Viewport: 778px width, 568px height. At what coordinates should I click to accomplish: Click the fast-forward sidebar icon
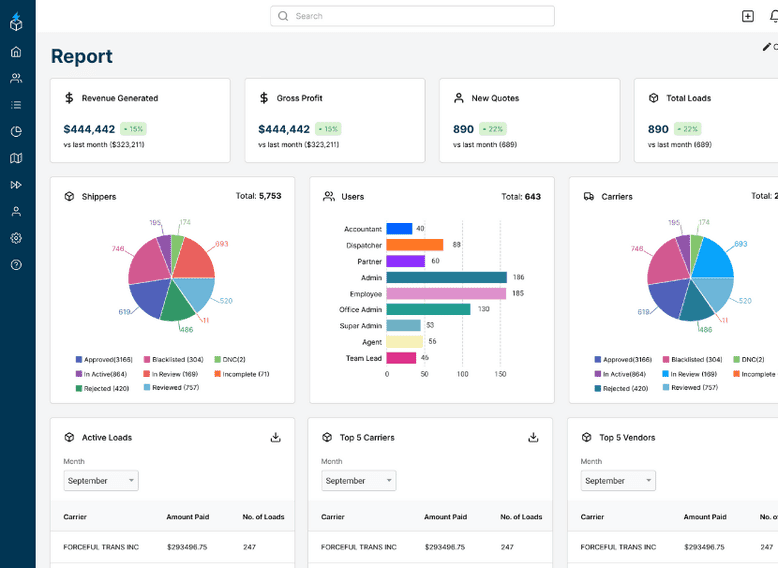click(x=16, y=185)
